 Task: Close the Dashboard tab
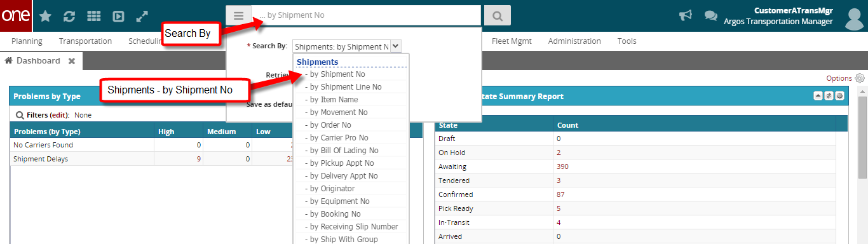click(x=72, y=61)
